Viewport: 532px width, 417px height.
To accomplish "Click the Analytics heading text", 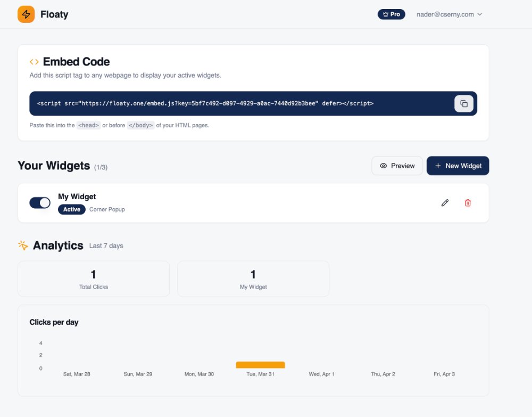I will click(x=58, y=246).
